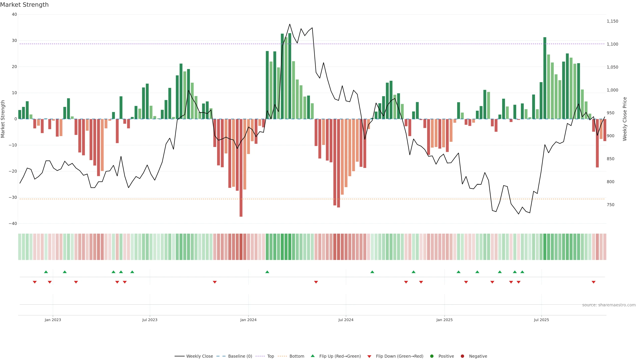Click the green Positive circle legend icon
Image resolution: width=644 pixels, height=362 pixels.
432,356
